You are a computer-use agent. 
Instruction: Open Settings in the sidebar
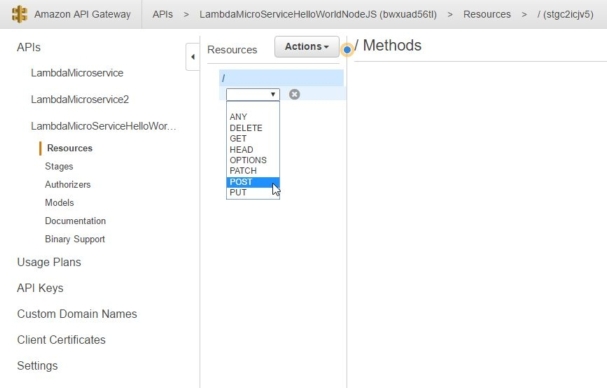click(x=37, y=366)
